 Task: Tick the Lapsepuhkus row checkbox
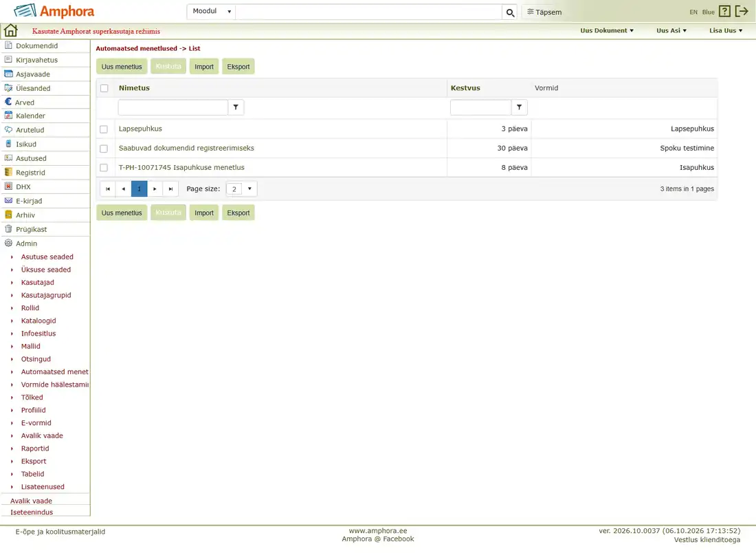click(x=104, y=129)
